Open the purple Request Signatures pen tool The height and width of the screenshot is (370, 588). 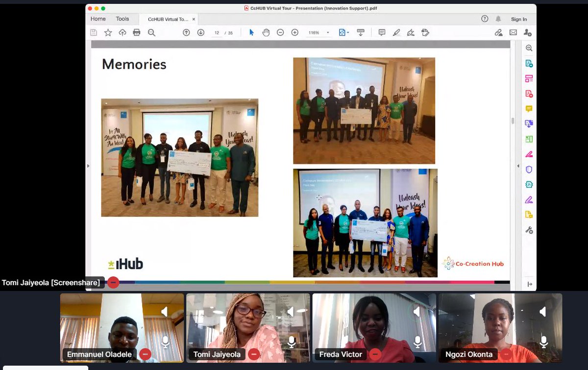tap(529, 199)
